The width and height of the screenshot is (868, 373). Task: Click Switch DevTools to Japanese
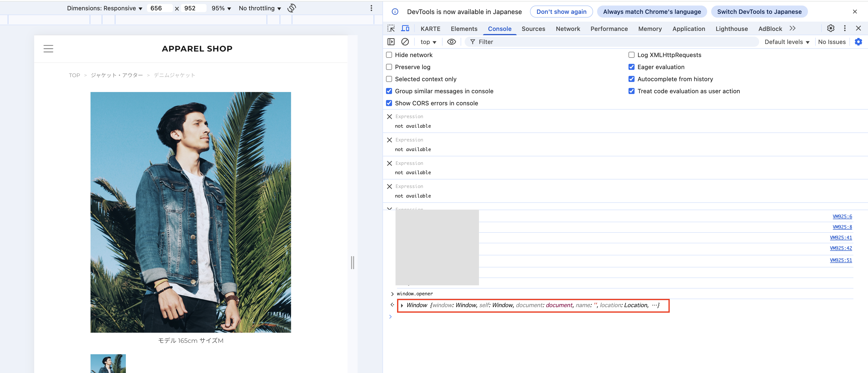coord(759,12)
